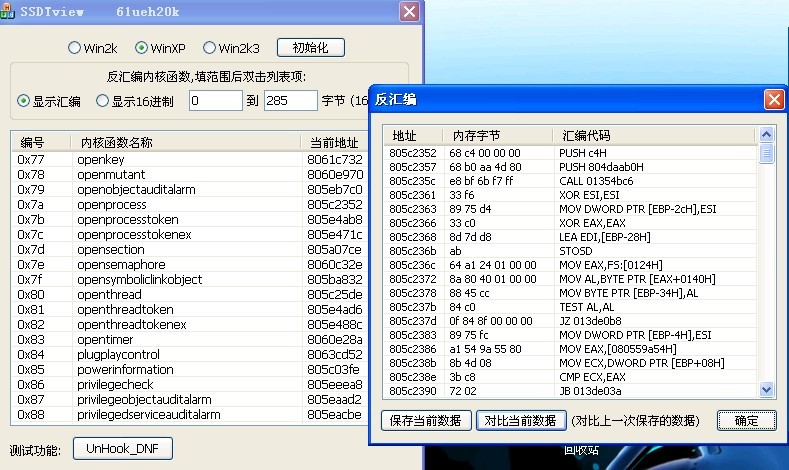789x470 pixels.
Task: Click 保存当前数据 to save current data
Action: 426,420
